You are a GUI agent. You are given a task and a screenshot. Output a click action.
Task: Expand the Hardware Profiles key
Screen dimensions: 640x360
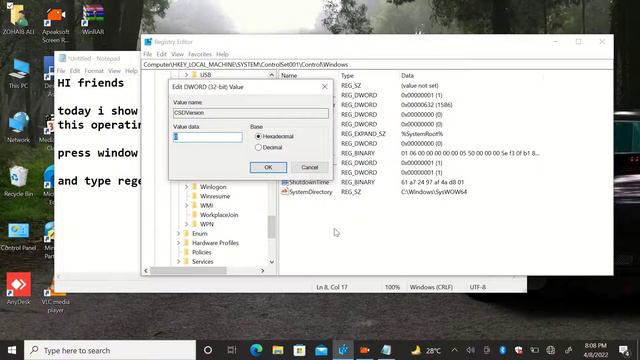click(x=178, y=243)
